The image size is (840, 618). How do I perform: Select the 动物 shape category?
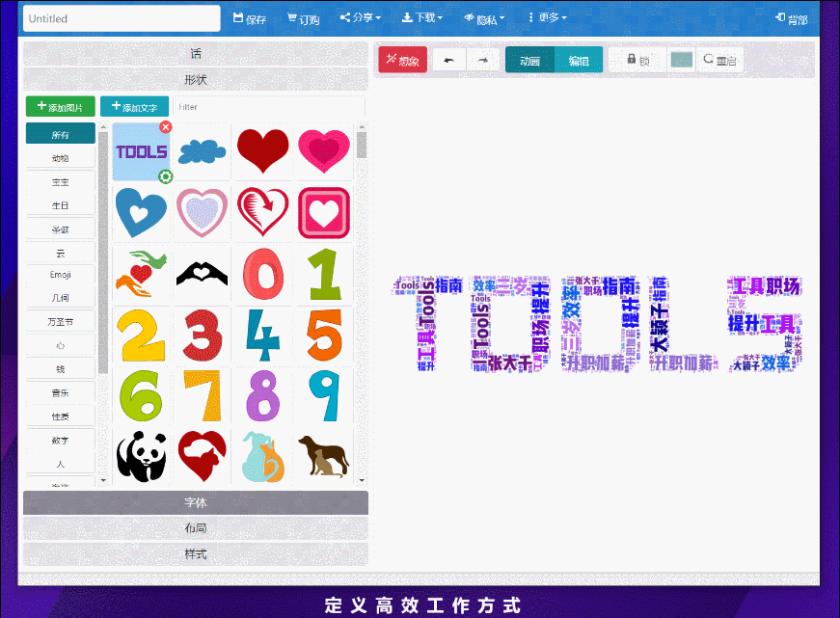pyautogui.click(x=61, y=158)
